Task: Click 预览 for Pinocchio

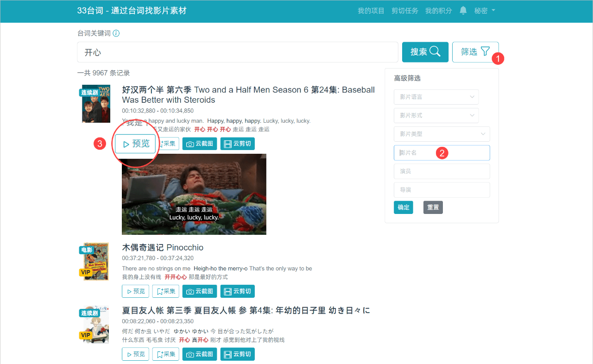Action: [136, 291]
